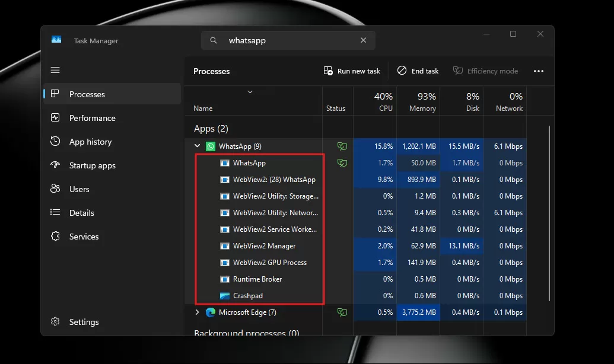Open the App history page

click(x=112, y=142)
